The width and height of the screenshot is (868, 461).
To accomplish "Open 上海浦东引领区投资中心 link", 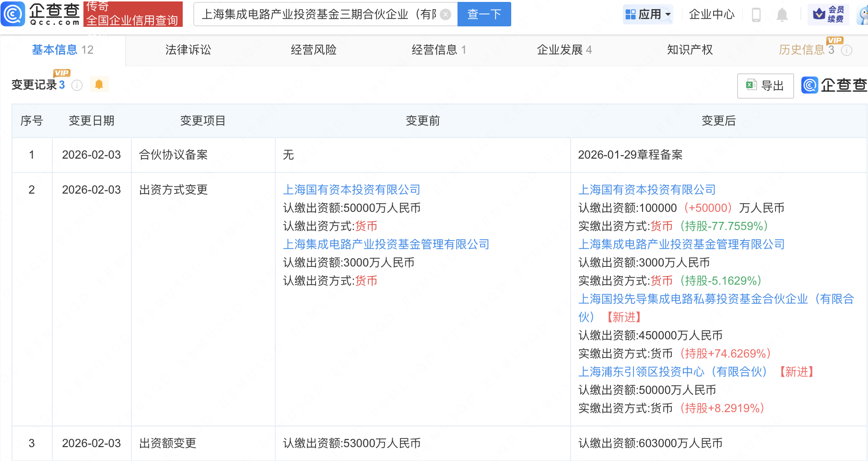I will [672, 372].
